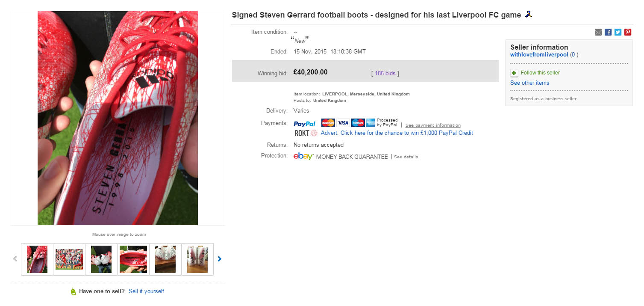Screen dimensions: 644x306
Task: Select the Visa card payment icon
Action: [343, 123]
